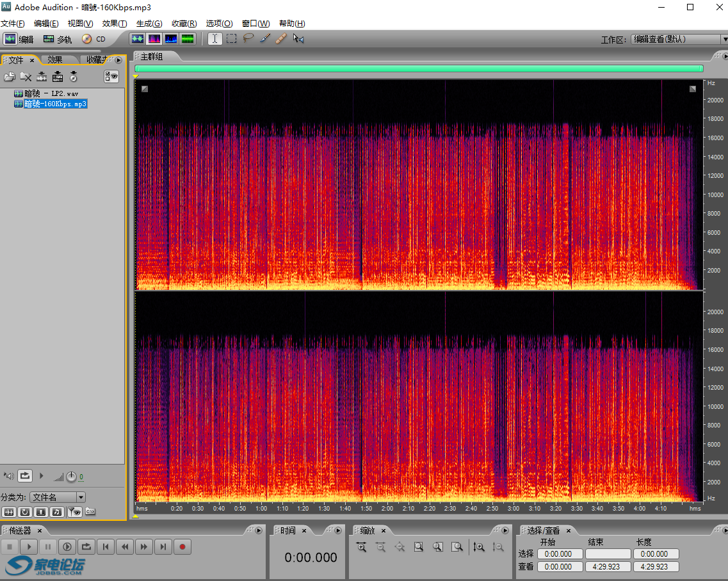The height and width of the screenshot is (581, 728).
Task: Click the Record button in the transport panel
Action: click(x=182, y=546)
